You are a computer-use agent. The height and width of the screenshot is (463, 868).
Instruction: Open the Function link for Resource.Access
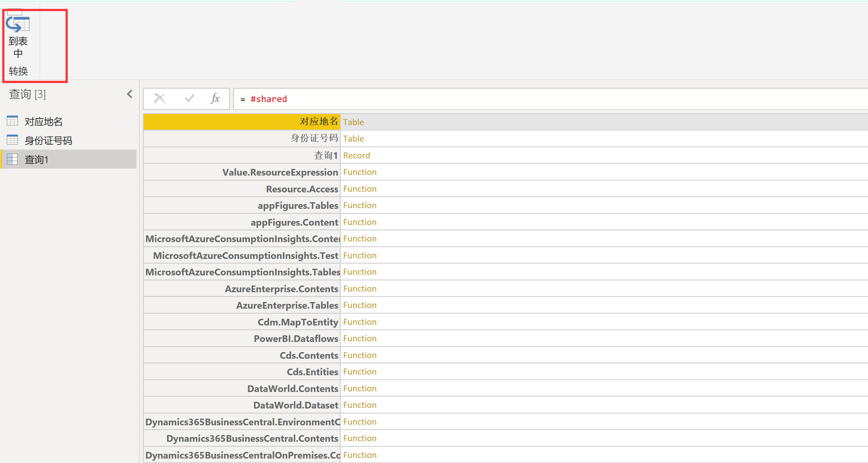[359, 189]
